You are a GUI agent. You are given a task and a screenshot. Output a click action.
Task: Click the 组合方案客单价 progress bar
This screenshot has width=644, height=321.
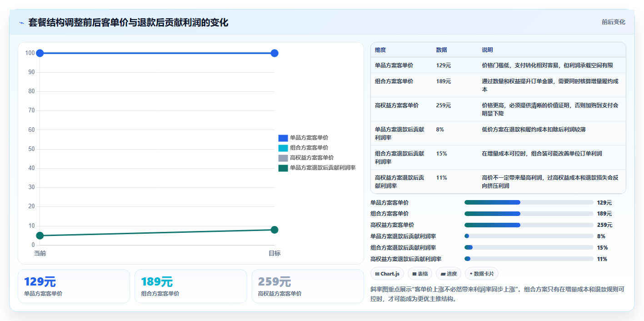529,214
